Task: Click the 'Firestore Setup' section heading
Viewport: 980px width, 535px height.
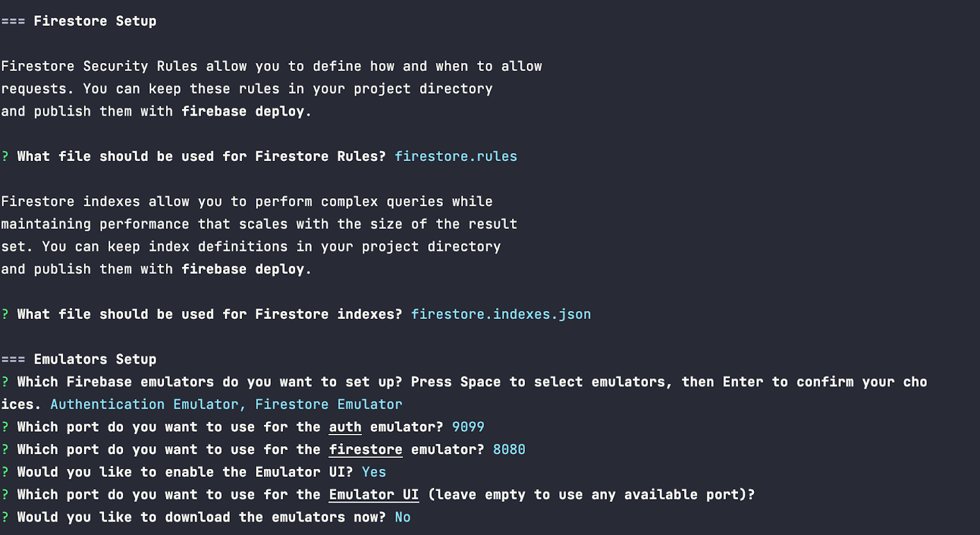Action: (95, 21)
